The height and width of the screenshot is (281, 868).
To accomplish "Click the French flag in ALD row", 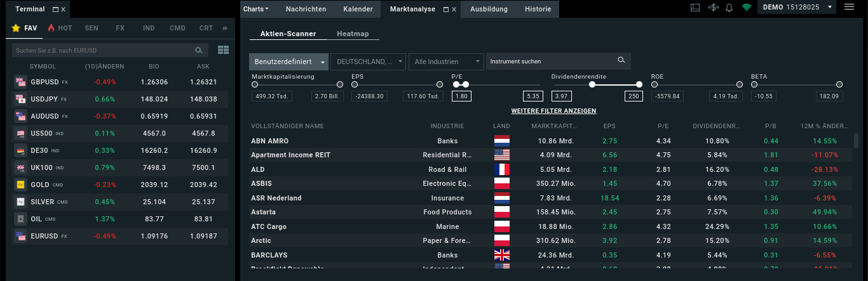I will click(502, 169).
